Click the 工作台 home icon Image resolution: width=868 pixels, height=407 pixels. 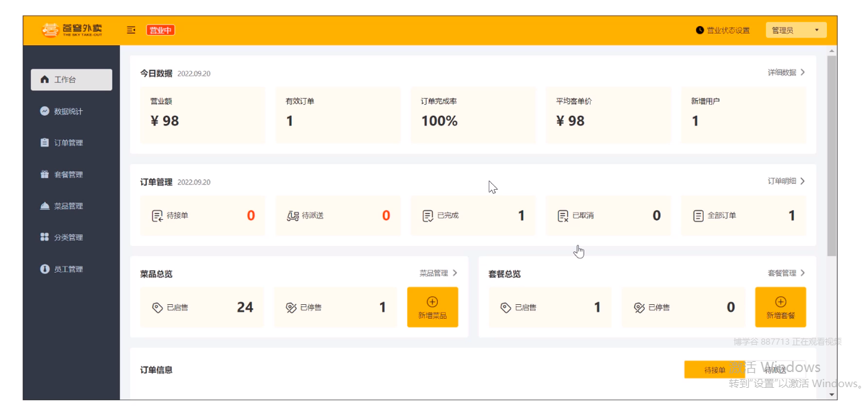click(x=45, y=79)
